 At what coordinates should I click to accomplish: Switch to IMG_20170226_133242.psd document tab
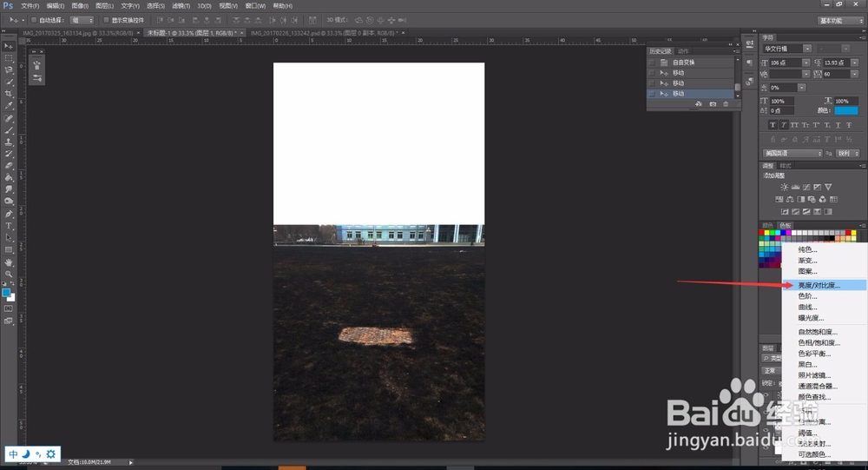point(323,33)
